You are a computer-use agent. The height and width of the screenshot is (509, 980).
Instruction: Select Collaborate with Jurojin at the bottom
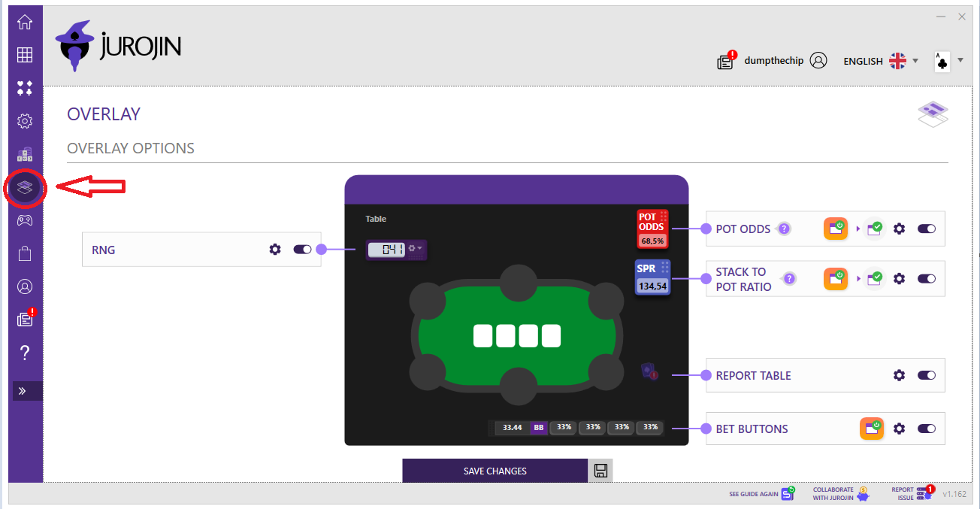(834, 493)
